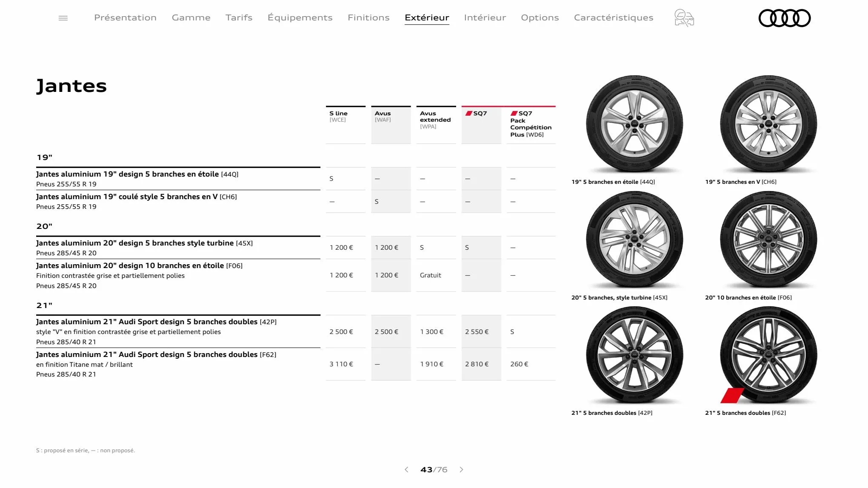Click the '1 300 €' price cell
The width and height of the screenshot is (868, 488).
click(x=436, y=331)
